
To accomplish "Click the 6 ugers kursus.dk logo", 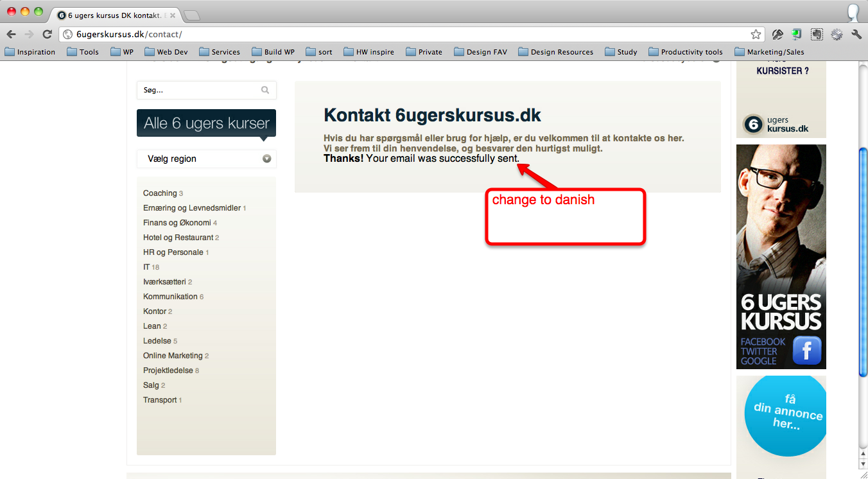I will point(776,124).
